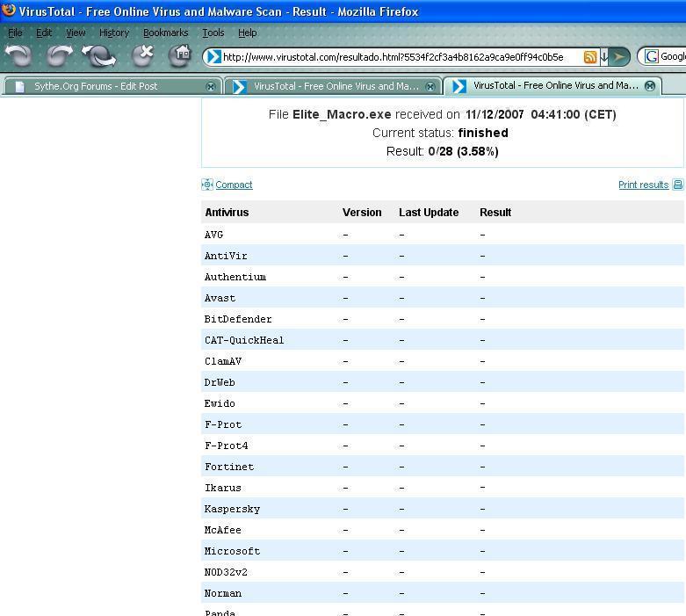
Task: Select the ClamAV row name
Action: coord(223,361)
